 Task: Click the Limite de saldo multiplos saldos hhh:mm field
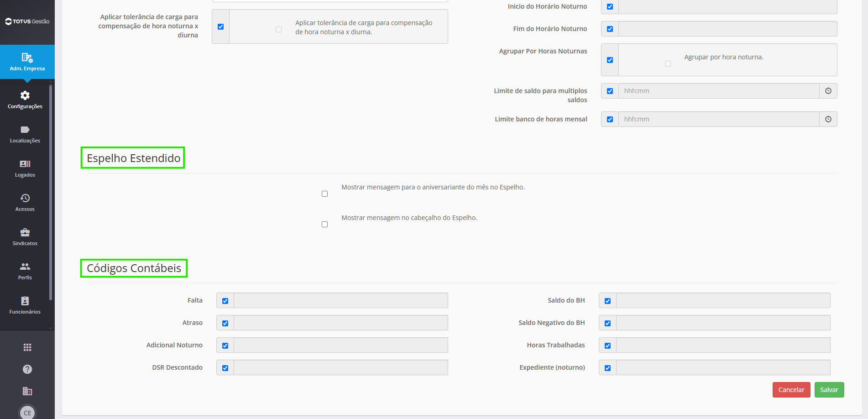(719, 91)
